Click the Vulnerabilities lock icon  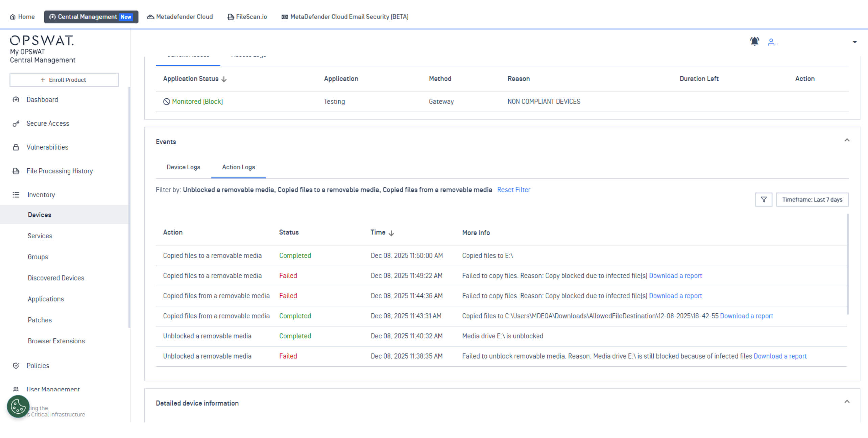[16, 147]
